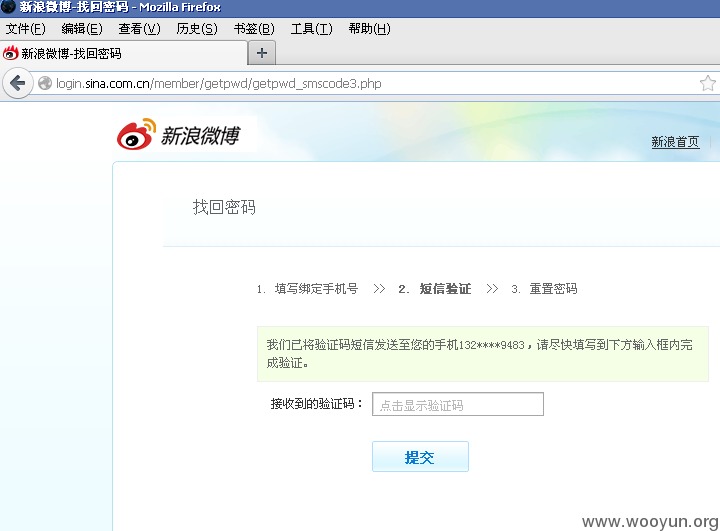720x531 pixels.
Task: Click the 找回密码 page heading
Action: click(224, 207)
